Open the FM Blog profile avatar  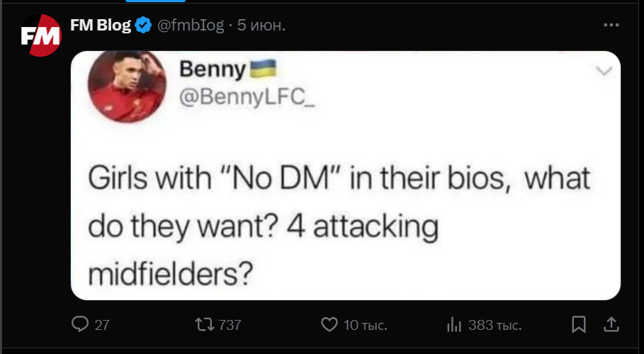[x=40, y=38]
